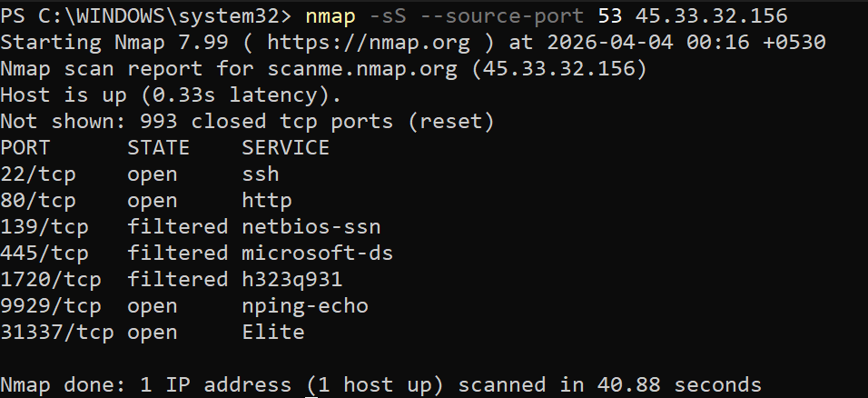Click the http service name
The image size is (868, 398).
coord(267,200)
